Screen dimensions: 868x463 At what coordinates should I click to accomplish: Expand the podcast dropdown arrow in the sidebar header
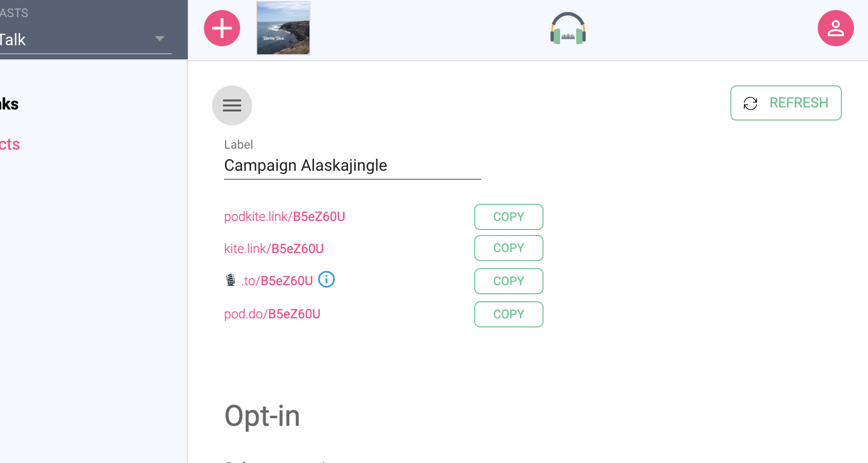(x=159, y=38)
